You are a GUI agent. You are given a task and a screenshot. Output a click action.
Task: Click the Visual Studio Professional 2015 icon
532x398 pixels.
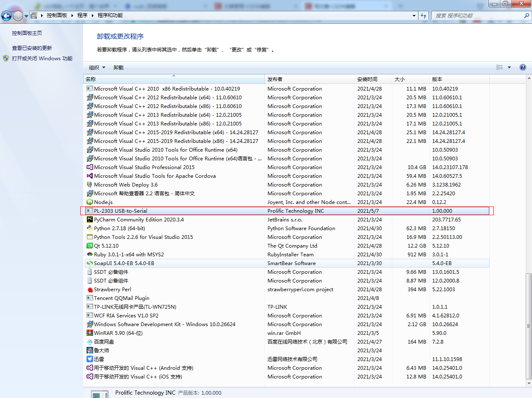89,167
